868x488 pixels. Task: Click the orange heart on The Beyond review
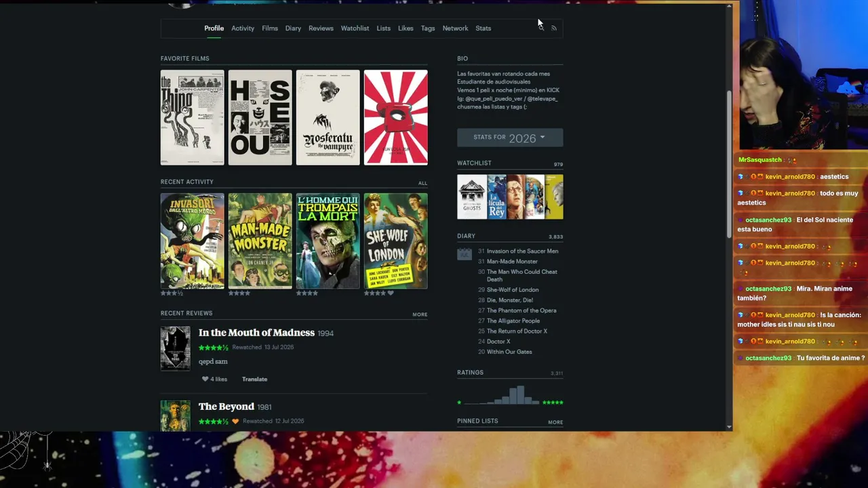point(235,421)
